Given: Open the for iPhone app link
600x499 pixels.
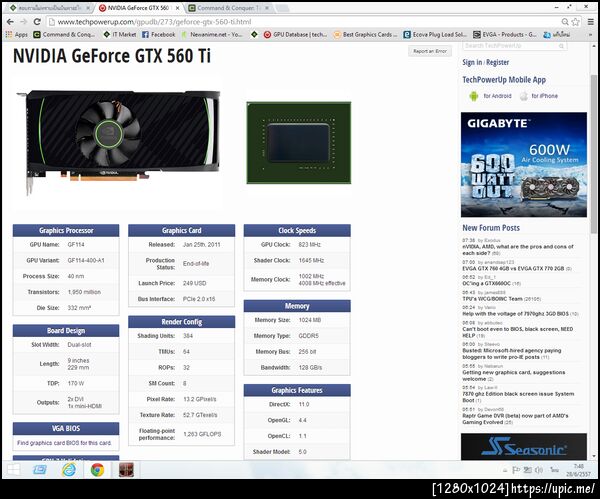Looking at the screenshot, I should (x=545, y=96).
